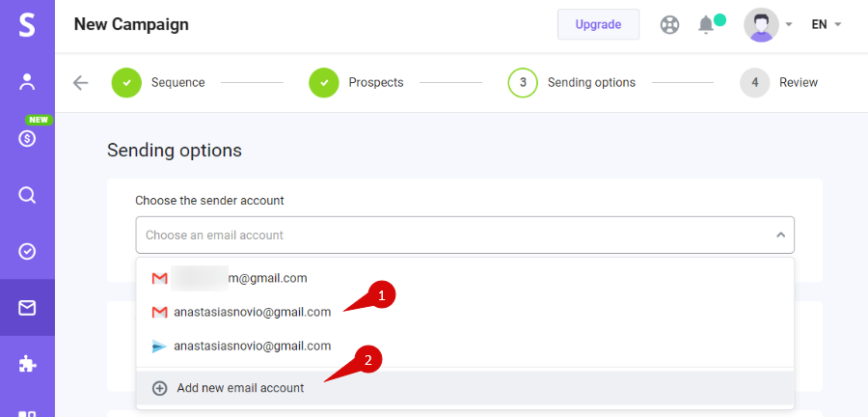Collapse the Choose an email account dropdown

pos(465,235)
